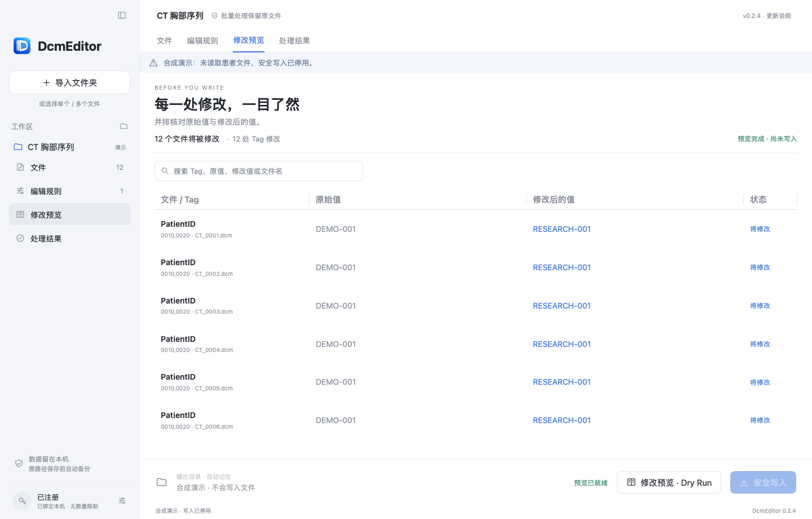Select the 修改预览 tab
The image size is (812, 519).
click(249, 41)
